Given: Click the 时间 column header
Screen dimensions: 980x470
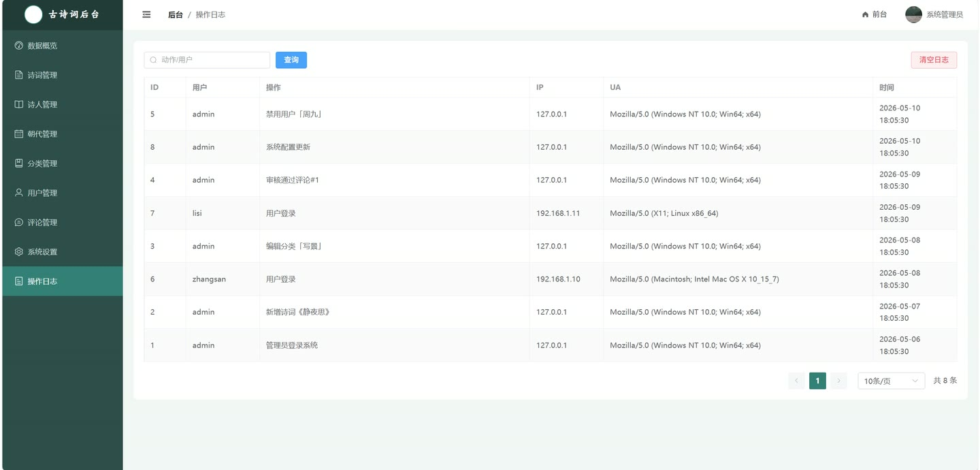Looking at the screenshot, I should click(x=915, y=87).
